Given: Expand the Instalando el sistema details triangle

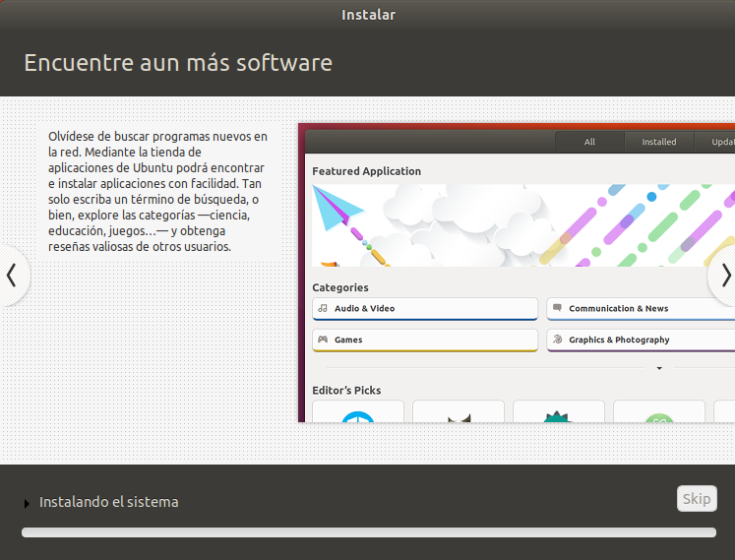Looking at the screenshot, I should (x=27, y=503).
